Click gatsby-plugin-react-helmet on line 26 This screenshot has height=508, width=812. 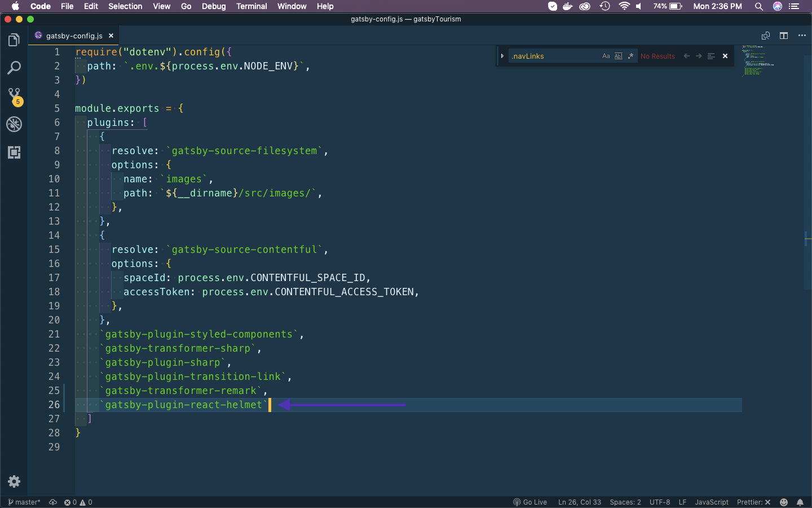[x=184, y=405]
